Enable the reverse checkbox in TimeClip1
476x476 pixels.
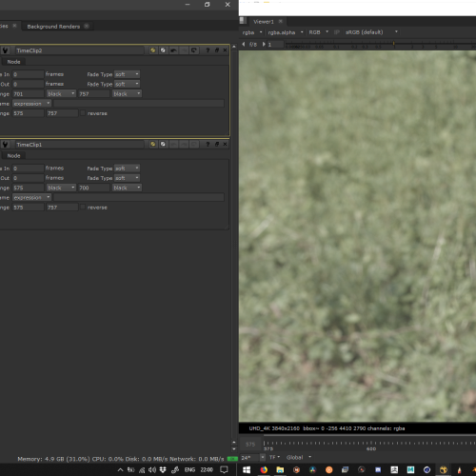83,207
